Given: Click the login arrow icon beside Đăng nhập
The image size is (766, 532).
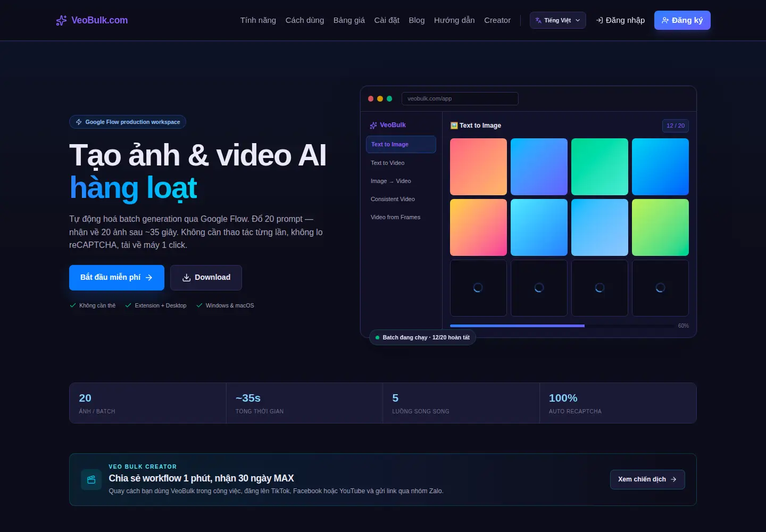Looking at the screenshot, I should pos(600,20).
